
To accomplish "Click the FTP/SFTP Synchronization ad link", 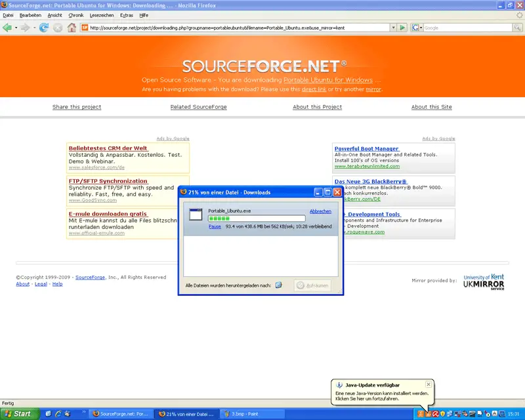I will coord(108,181).
